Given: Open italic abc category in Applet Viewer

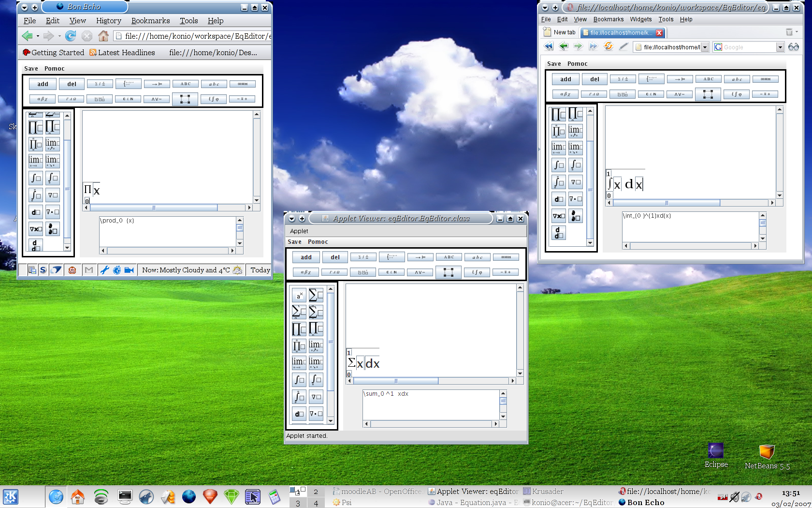Looking at the screenshot, I should coord(478,257).
